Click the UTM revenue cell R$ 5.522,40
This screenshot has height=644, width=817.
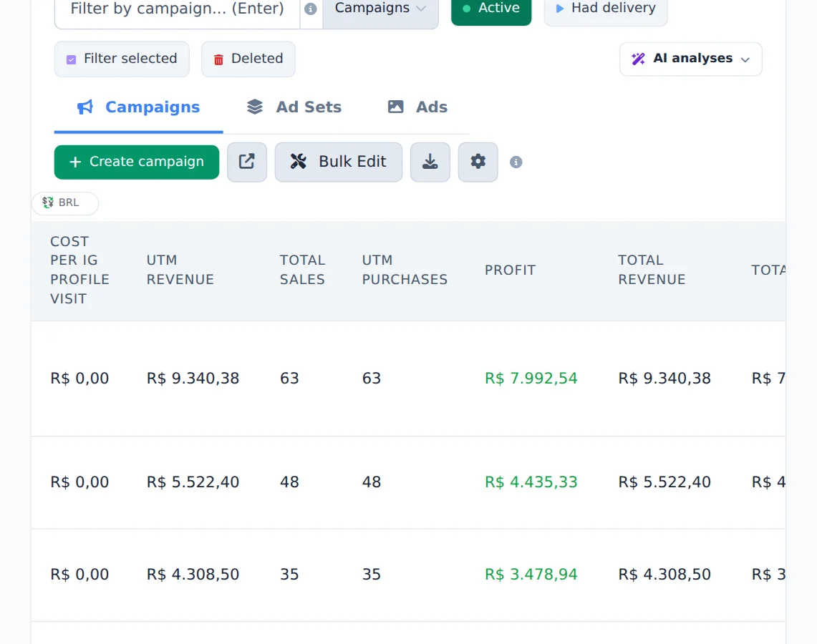[193, 482]
